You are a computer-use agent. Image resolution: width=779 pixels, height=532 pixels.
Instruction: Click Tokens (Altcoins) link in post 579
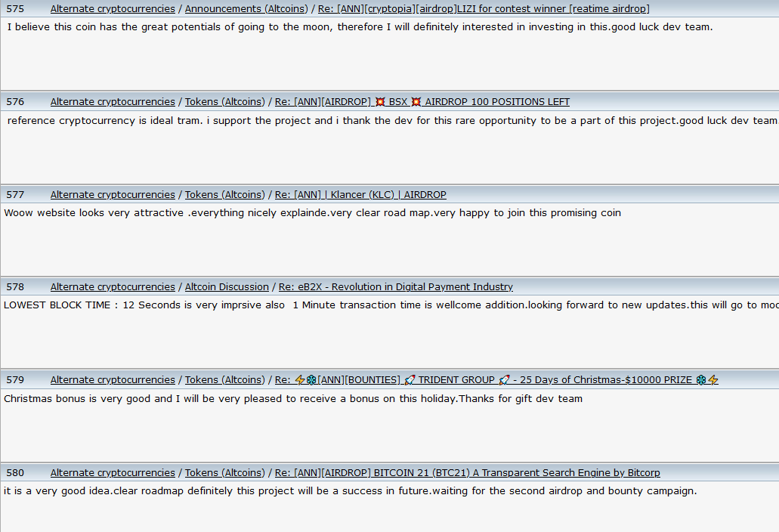[x=225, y=380]
